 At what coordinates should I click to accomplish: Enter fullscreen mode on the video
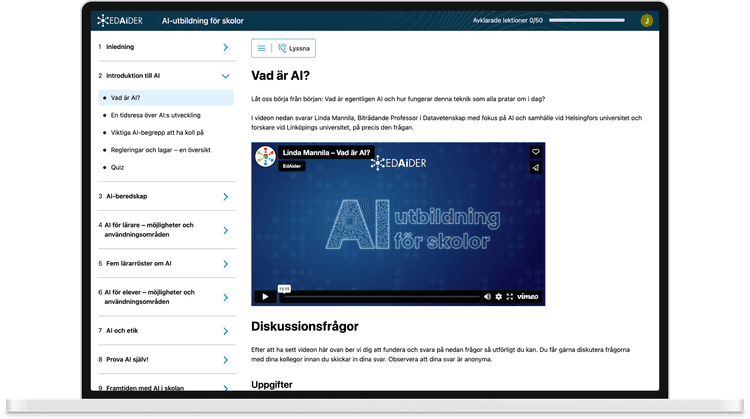click(x=511, y=296)
